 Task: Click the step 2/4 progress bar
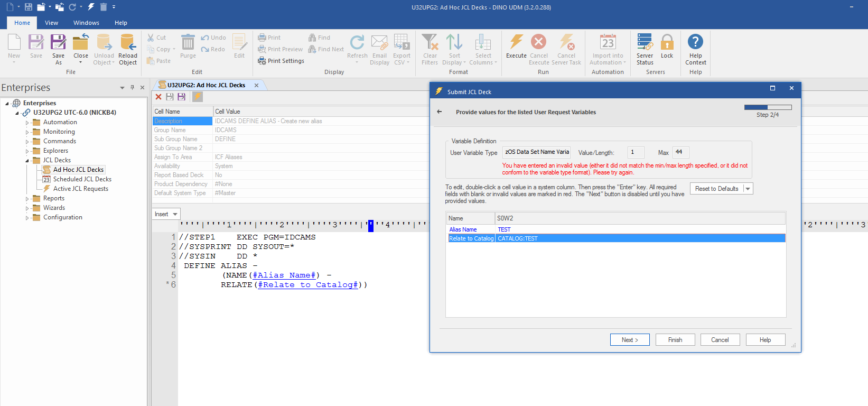768,107
